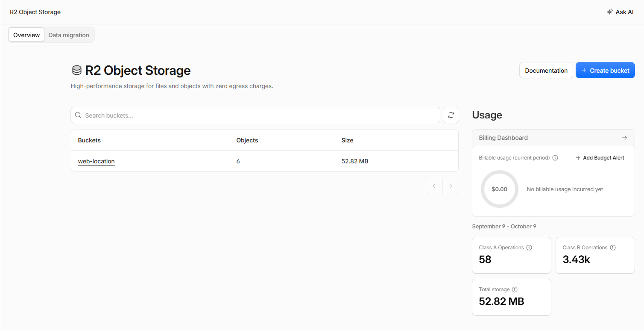Screen dimensions: 644x331
Task: Open the web-location bucket link
Action: point(97,161)
